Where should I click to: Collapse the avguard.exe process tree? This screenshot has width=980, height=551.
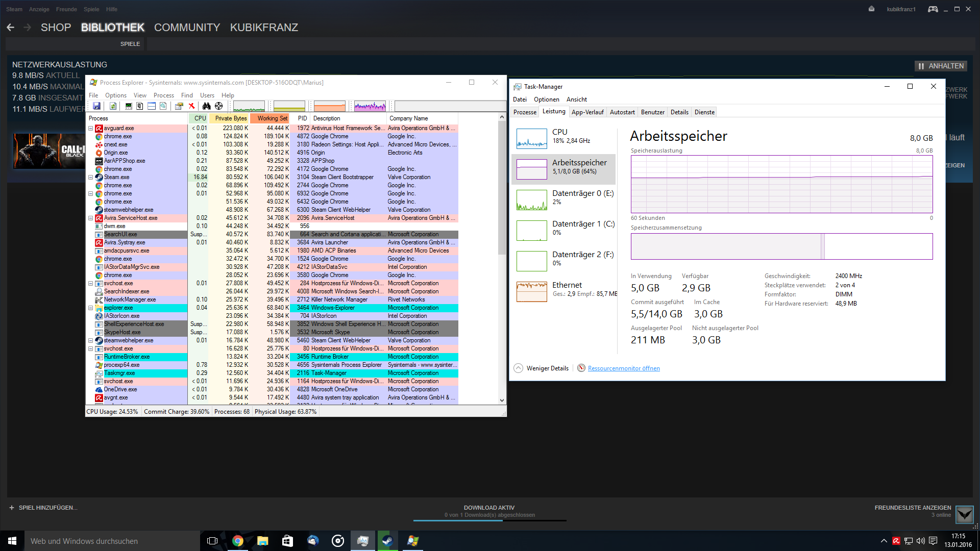coord(91,129)
